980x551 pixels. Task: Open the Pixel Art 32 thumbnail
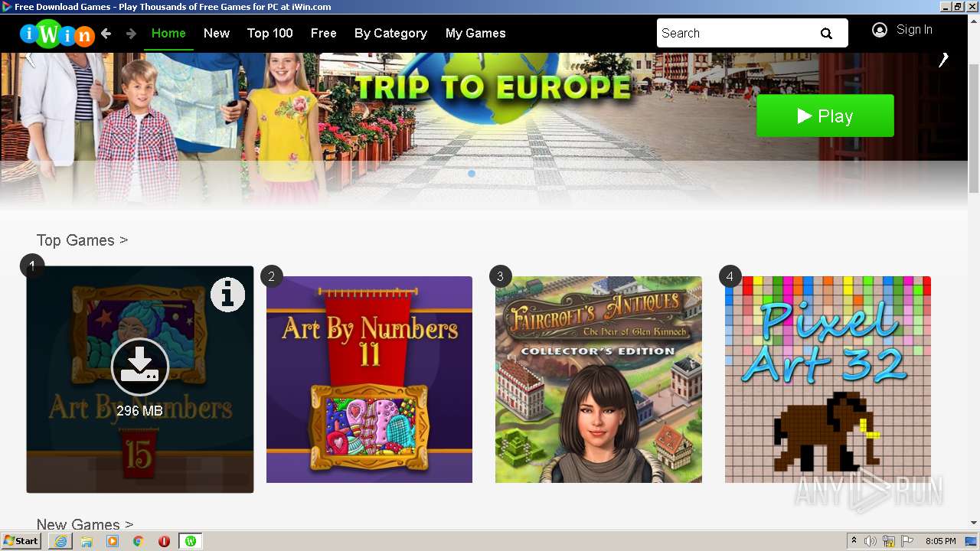click(x=828, y=380)
